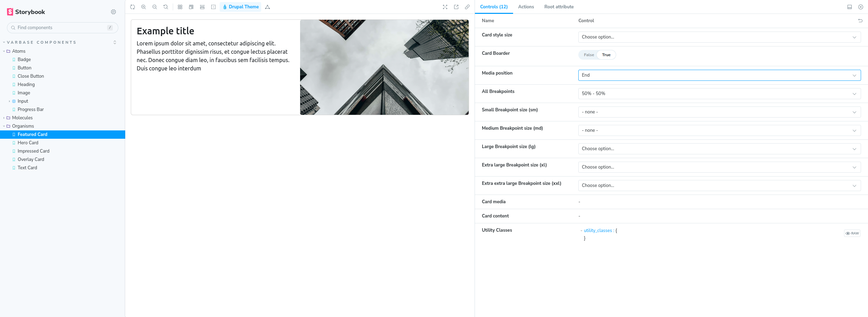Open Storybook settings gear
This screenshot has height=317, width=868.
click(x=113, y=12)
